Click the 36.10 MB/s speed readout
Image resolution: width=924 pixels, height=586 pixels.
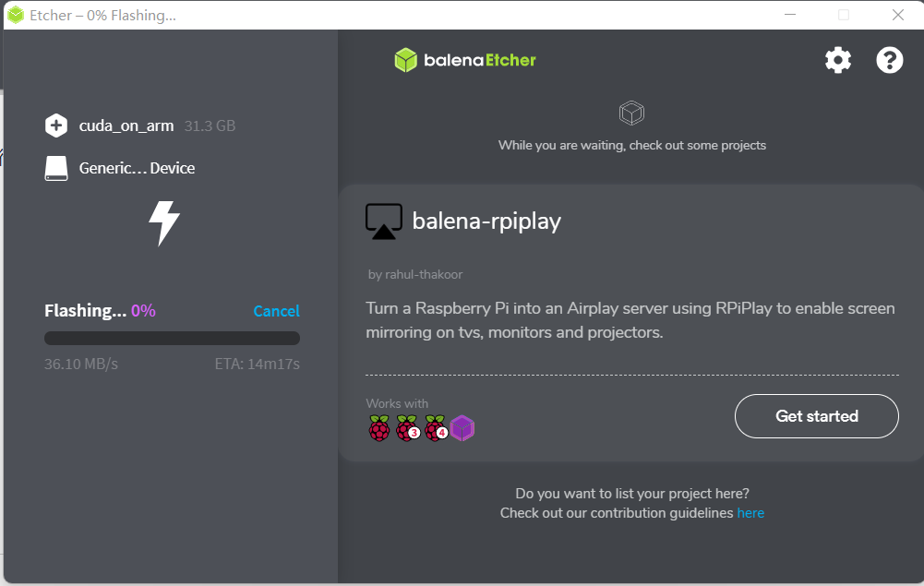tap(80, 364)
